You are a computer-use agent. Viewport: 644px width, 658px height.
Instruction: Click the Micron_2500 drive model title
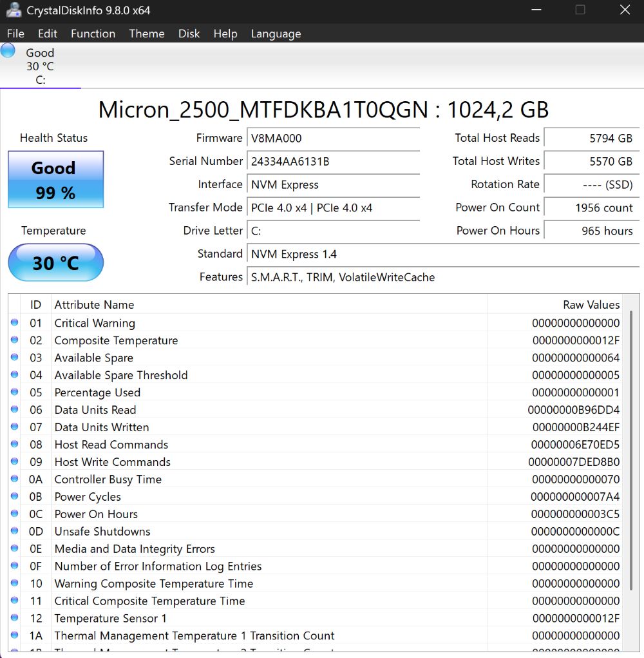coord(323,110)
